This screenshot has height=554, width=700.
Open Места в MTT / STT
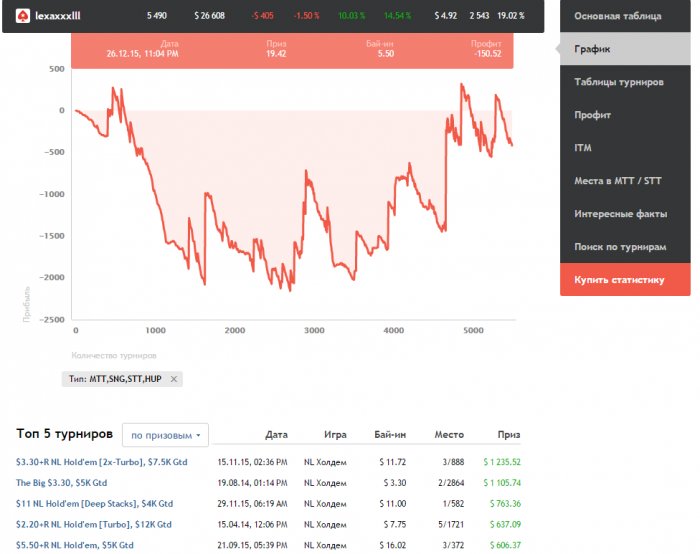tap(617, 181)
